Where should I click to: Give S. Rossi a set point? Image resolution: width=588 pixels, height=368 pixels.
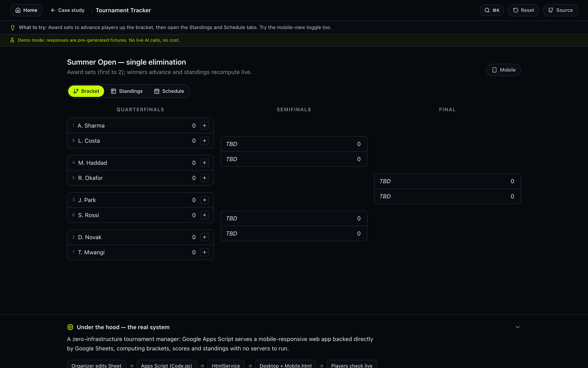[205, 215]
